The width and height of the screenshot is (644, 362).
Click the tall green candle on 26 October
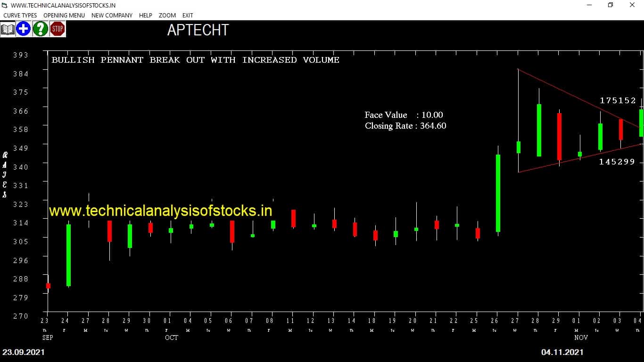coord(498,193)
